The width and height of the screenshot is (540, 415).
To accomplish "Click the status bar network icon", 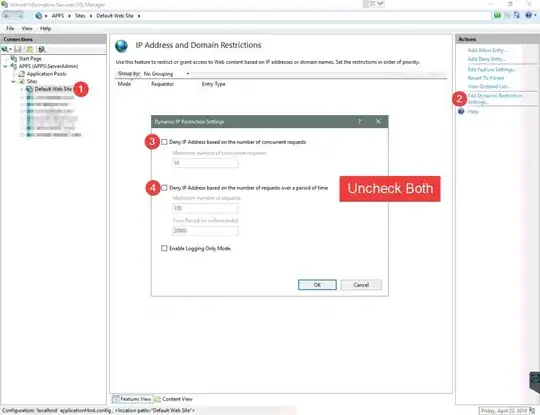I will [533, 411].
